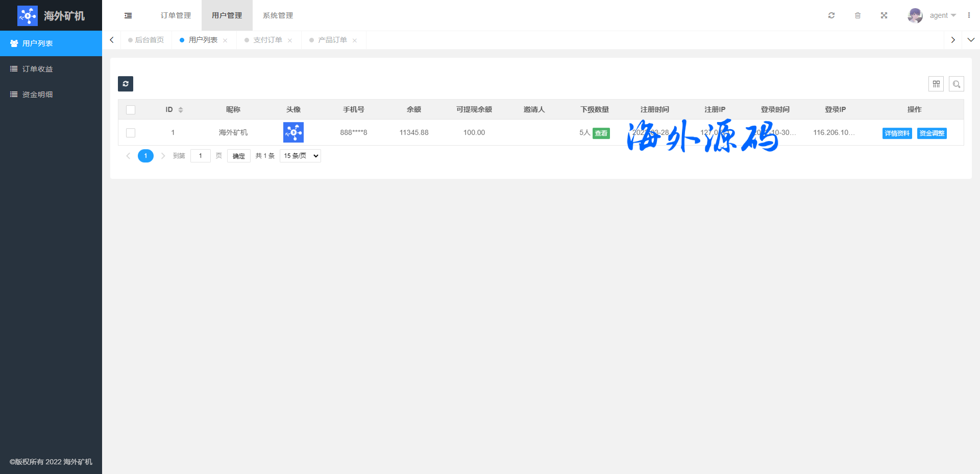Toggle fullscreen with the expand icon
This screenshot has height=474, width=980.
pos(884,15)
